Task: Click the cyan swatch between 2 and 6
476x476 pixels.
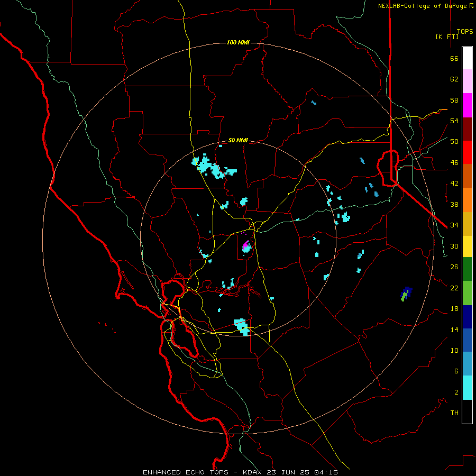Action: (x=467, y=388)
